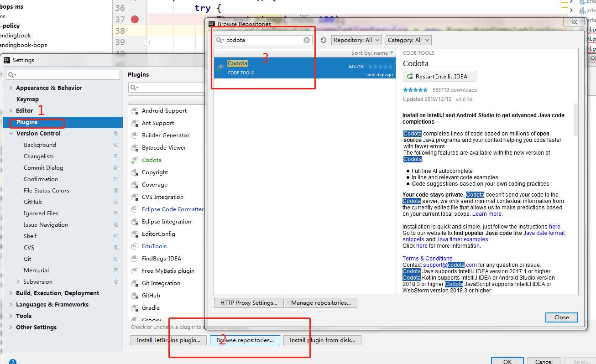Click the help question mark icon in Settings

point(13,362)
